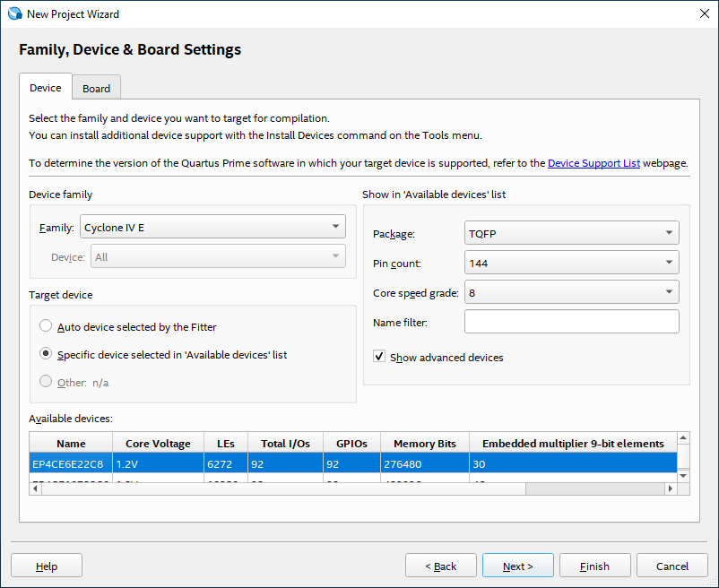The width and height of the screenshot is (719, 588).
Task: Open the Family dropdown showing Cyclone IV E
Action: click(x=212, y=228)
